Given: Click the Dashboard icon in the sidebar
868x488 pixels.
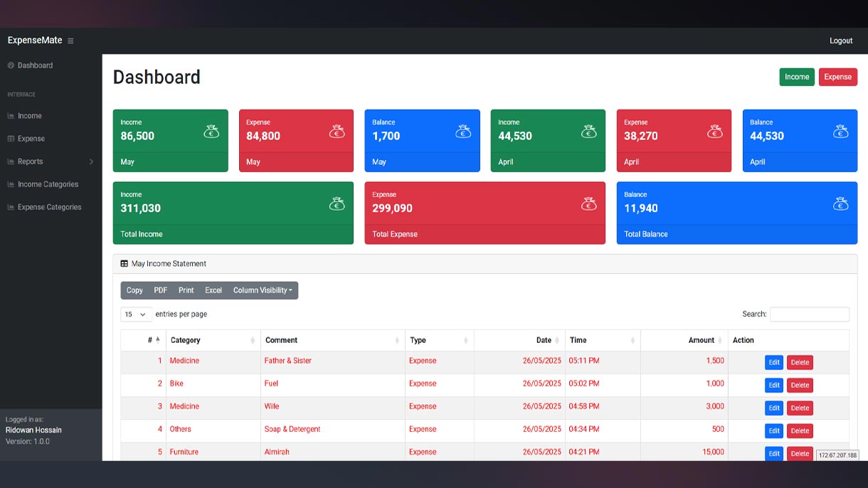Looking at the screenshot, I should (11, 65).
